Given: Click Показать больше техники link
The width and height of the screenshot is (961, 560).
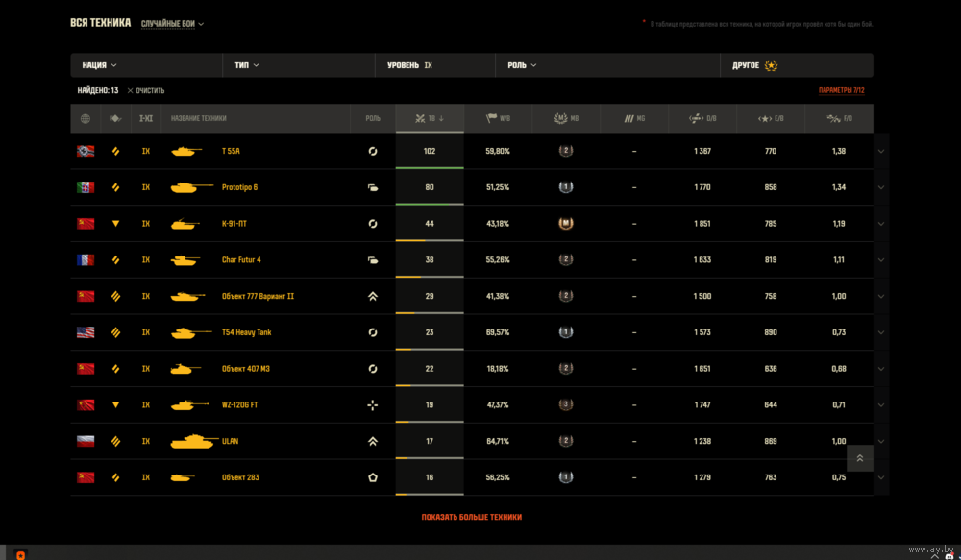Looking at the screenshot, I should click(x=471, y=517).
